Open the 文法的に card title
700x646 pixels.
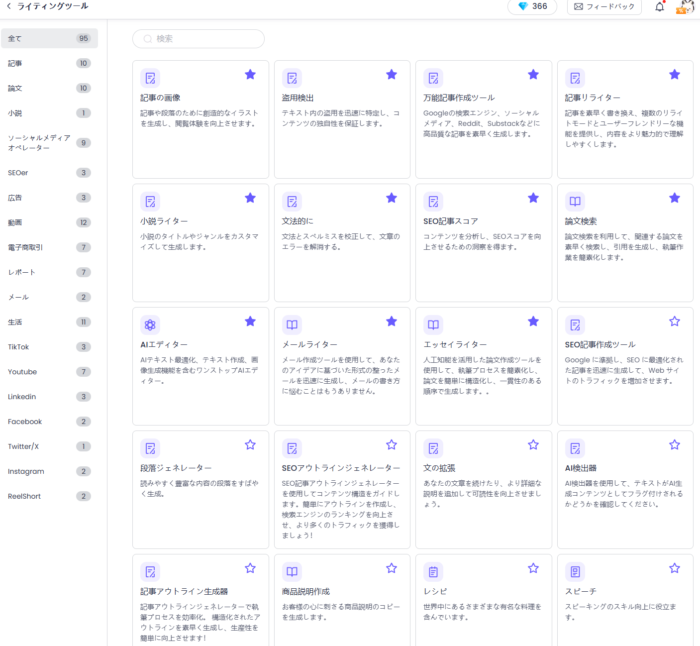point(297,221)
